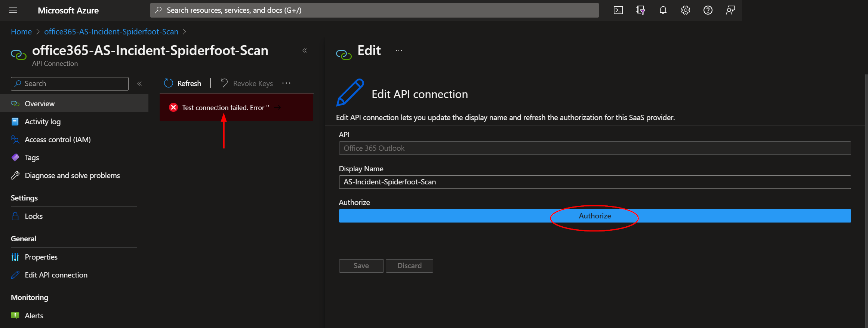Focus the global search resources box

click(x=374, y=10)
